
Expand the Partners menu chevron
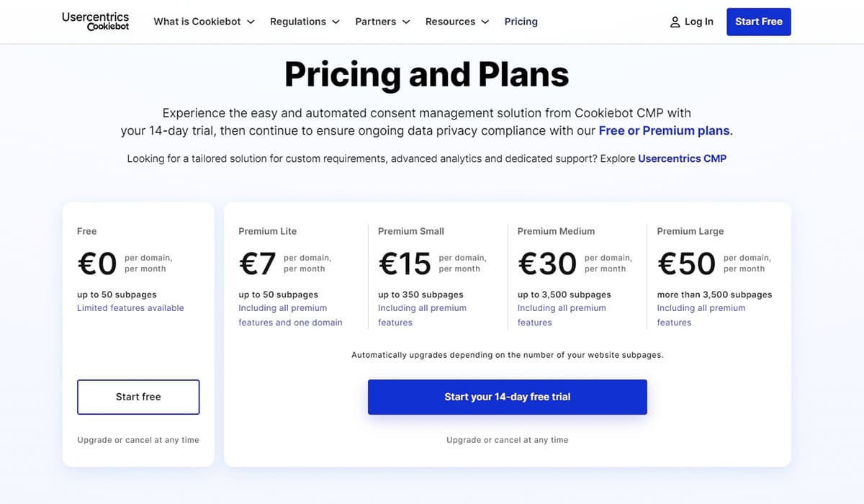[x=406, y=22]
